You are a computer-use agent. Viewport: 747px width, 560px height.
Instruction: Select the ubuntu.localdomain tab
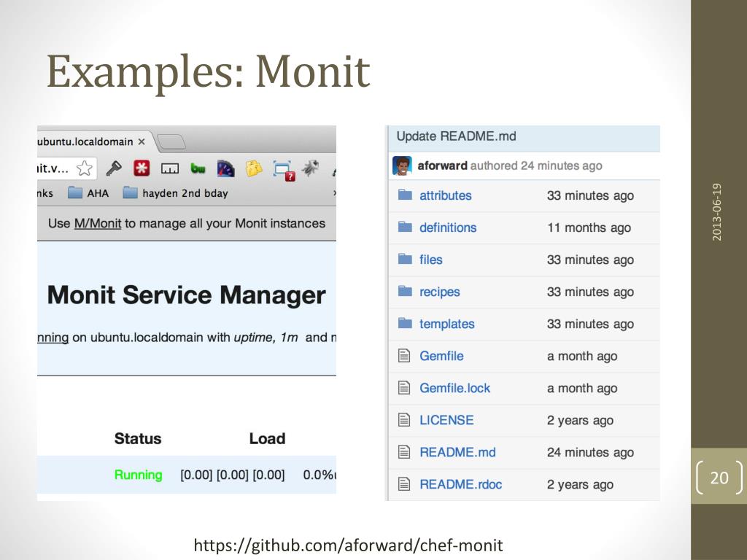91,141
